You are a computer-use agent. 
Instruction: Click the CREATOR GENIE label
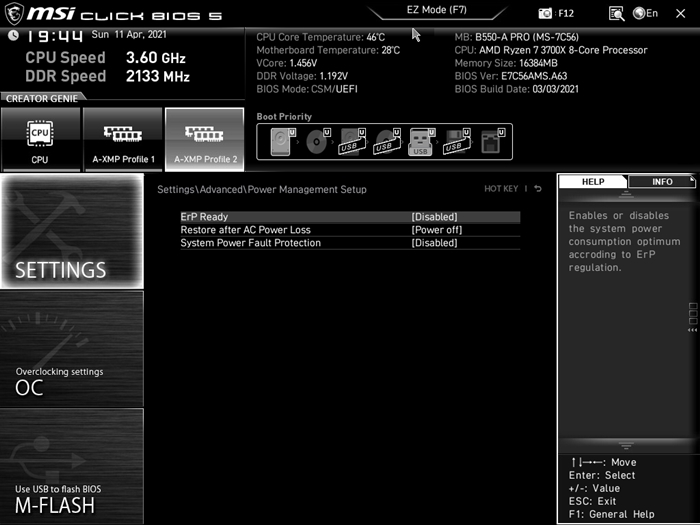point(42,99)
